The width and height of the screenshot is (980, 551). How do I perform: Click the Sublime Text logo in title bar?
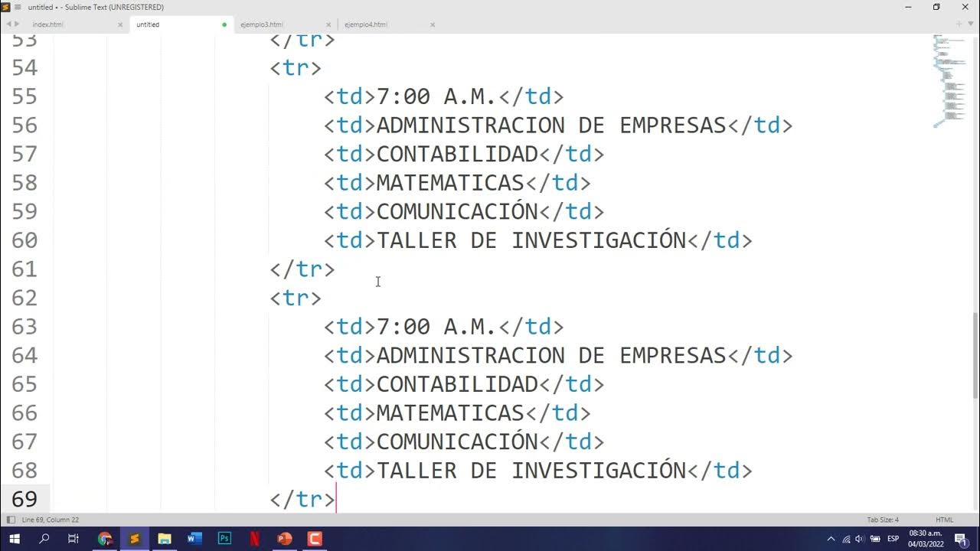[6, 7]
